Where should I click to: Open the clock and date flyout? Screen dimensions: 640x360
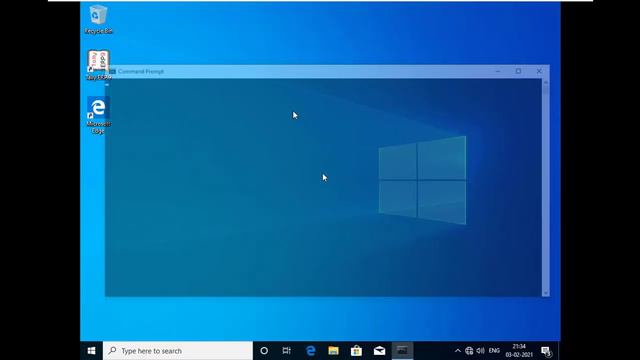tap(519, 351)
